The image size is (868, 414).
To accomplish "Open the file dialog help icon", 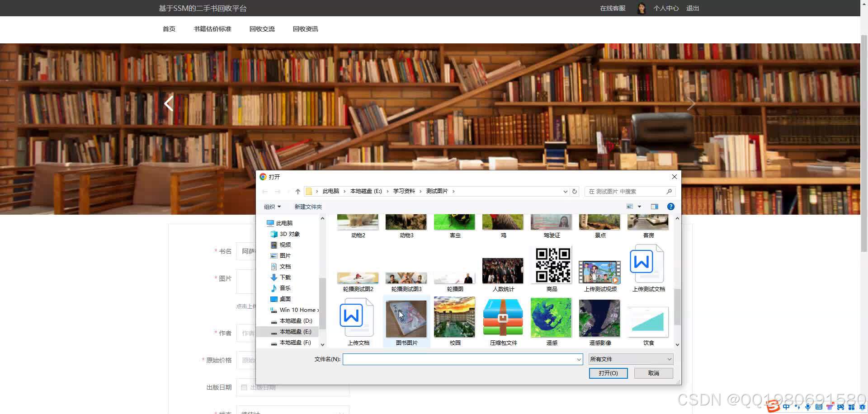I will click(671, 207).
